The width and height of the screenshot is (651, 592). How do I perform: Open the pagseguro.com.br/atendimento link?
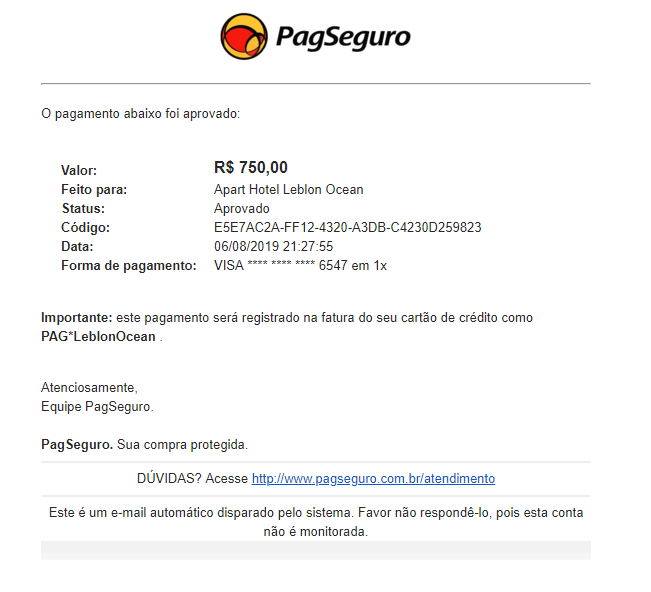pos(373,478)
